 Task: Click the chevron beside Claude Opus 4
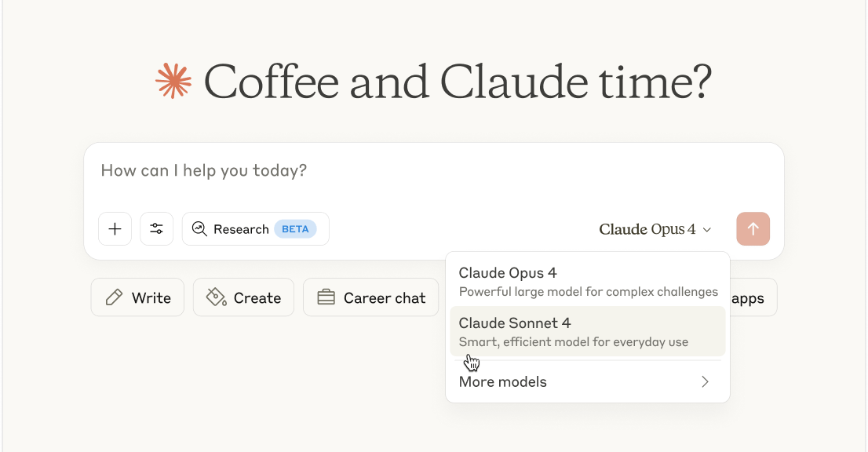point(707,230)
